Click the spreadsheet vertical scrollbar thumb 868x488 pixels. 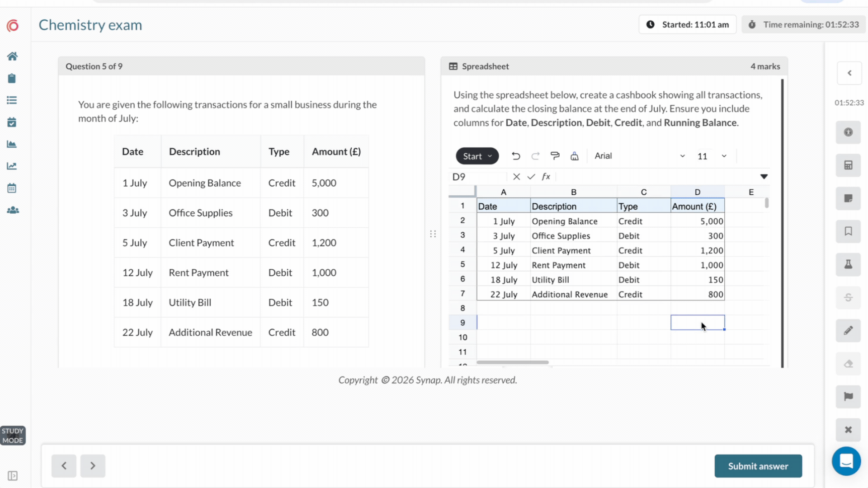click(767, 203)
